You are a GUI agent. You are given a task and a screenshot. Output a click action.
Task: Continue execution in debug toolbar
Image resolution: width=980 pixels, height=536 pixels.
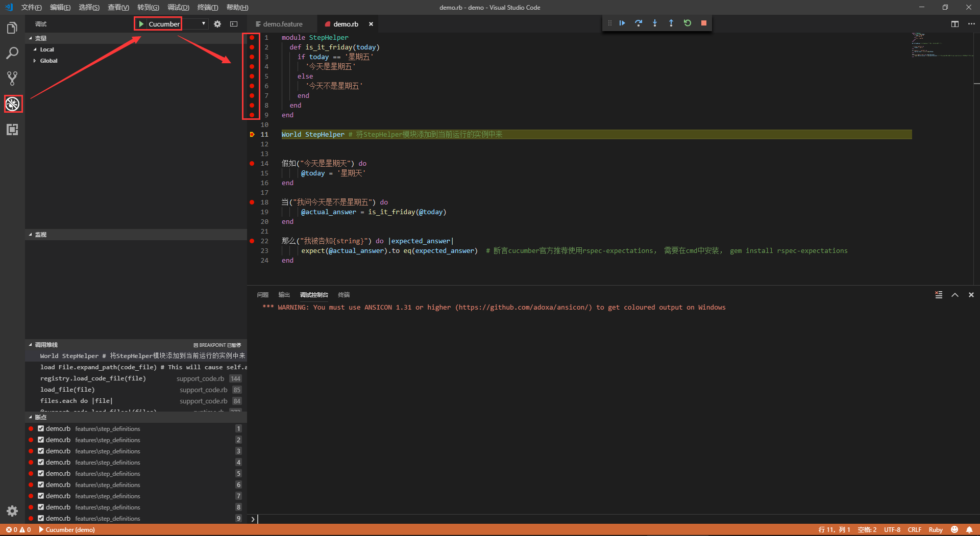622,23
